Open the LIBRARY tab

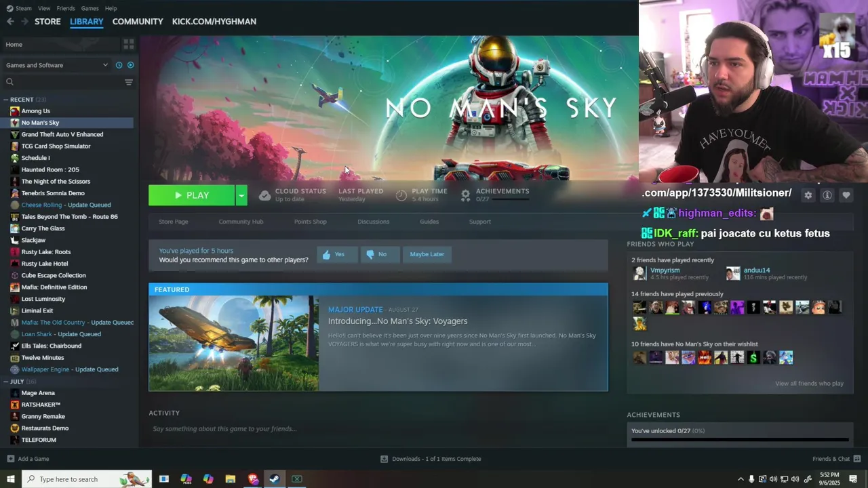coord(87,22)
